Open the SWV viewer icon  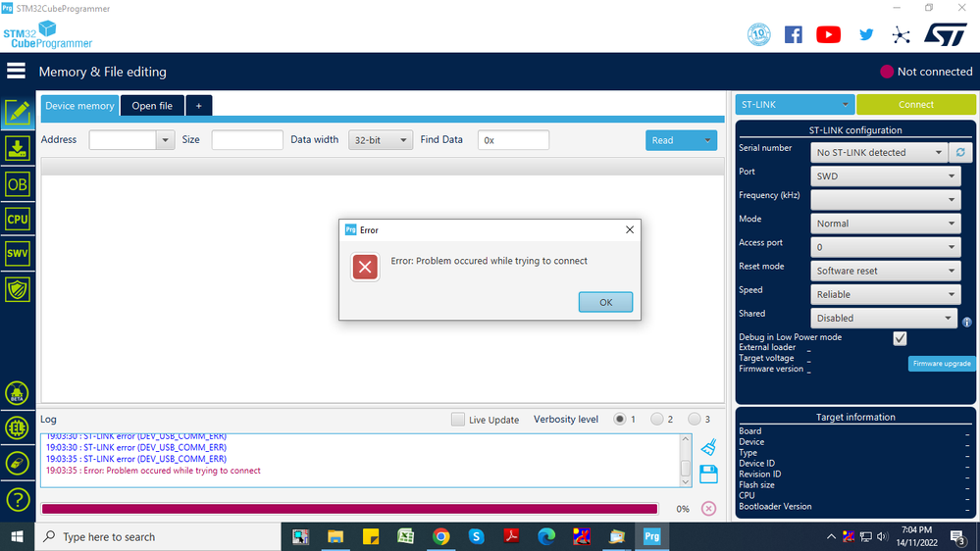pyautogui.click(x=17, y=254)
